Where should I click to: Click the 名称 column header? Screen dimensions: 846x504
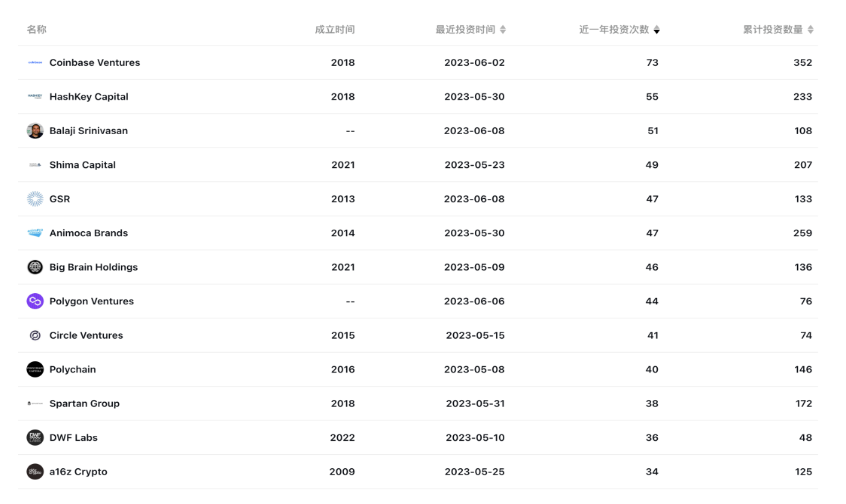pyautogui.click(x=37, y=30)
